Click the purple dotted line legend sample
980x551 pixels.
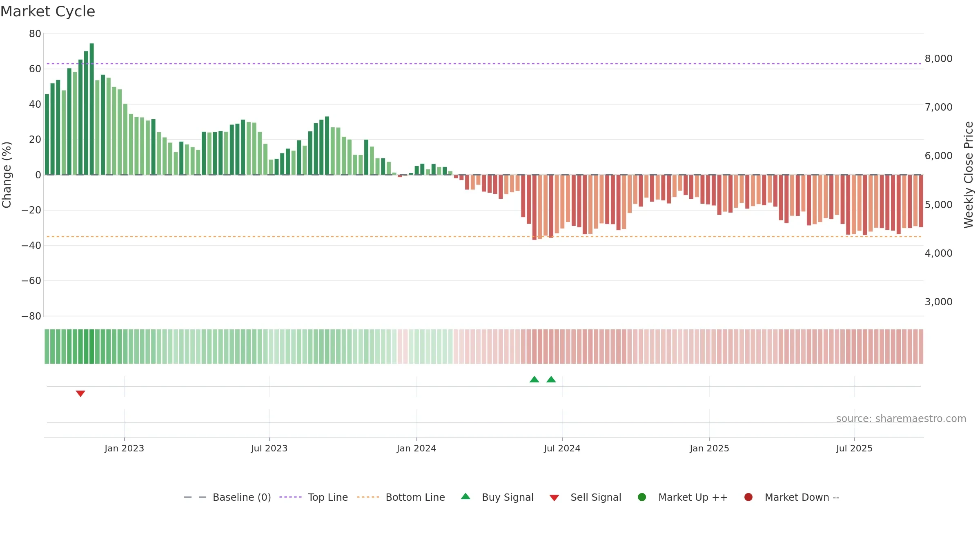tap(290, 497)
